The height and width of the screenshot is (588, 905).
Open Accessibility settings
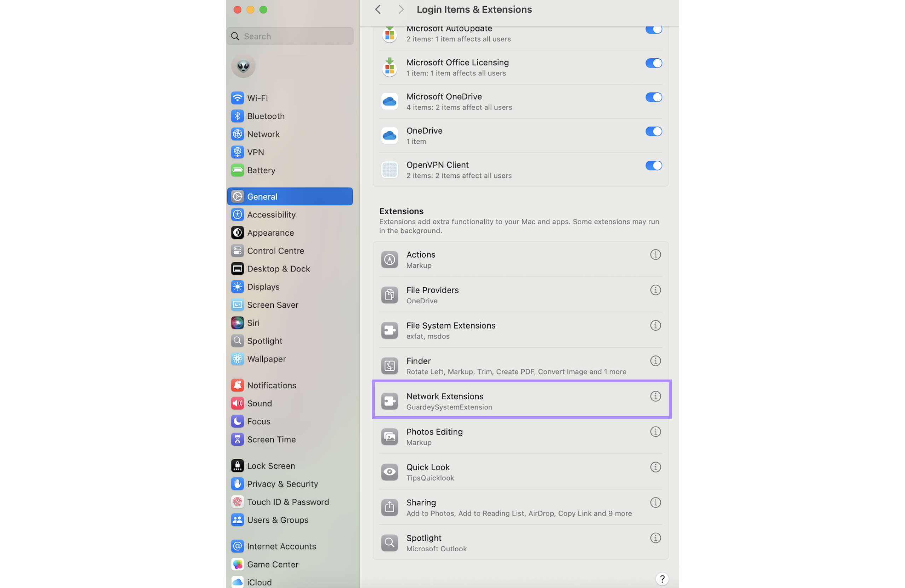click(290, 214)
